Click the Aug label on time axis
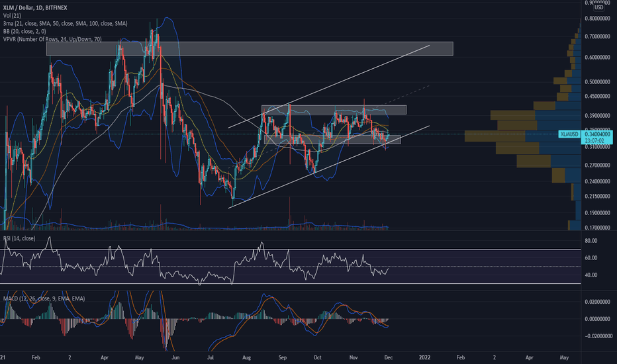The image size is (617, 364). 246,357
